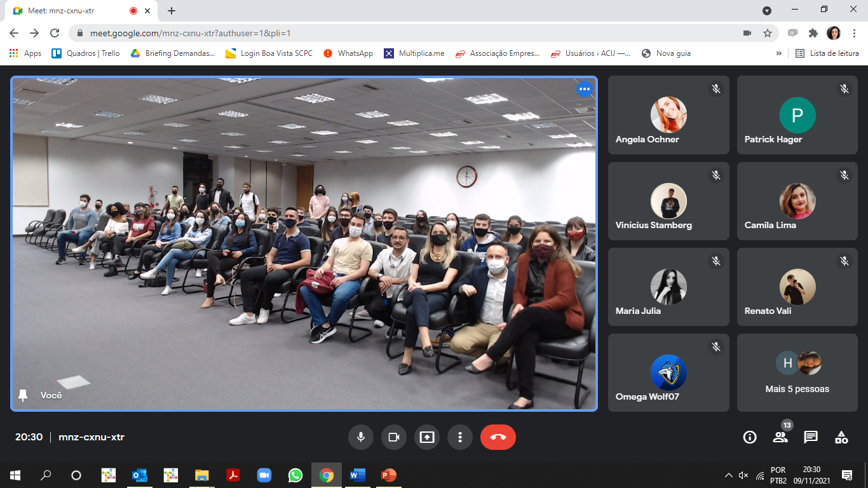Open the Apps bookmark shortcut
The height and width of the screenshot is (488, 868).
tap(25, 53)
